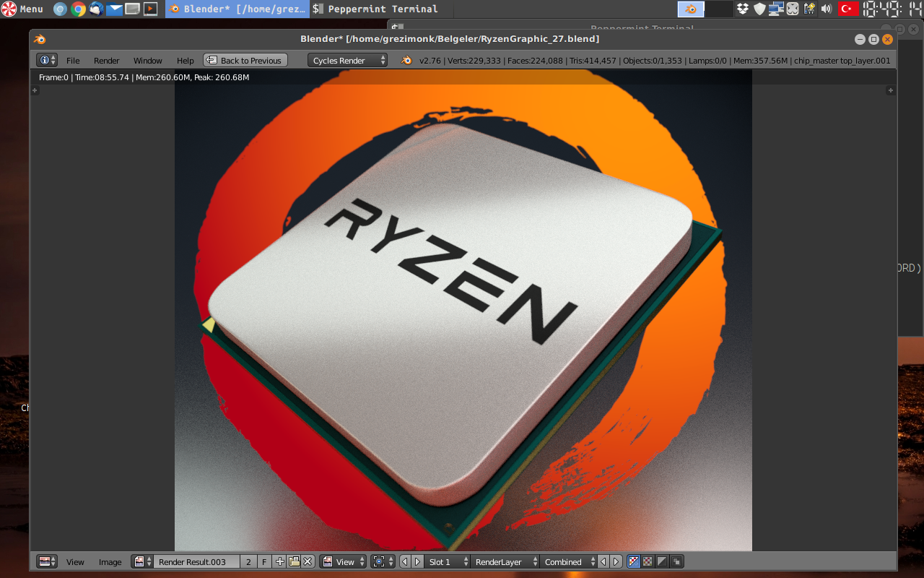The image size is (924, 578).
Task: Open the pivot point selector
Action: 383,561
